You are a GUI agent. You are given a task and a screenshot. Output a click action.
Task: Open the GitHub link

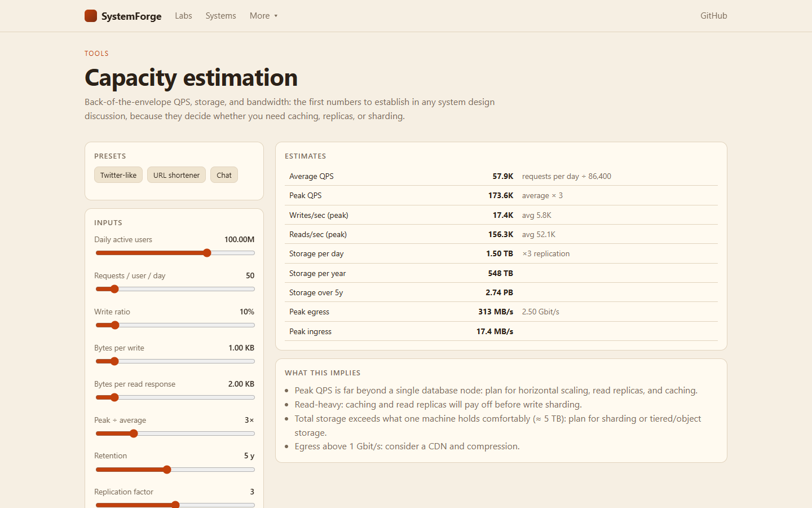point(713,16)
